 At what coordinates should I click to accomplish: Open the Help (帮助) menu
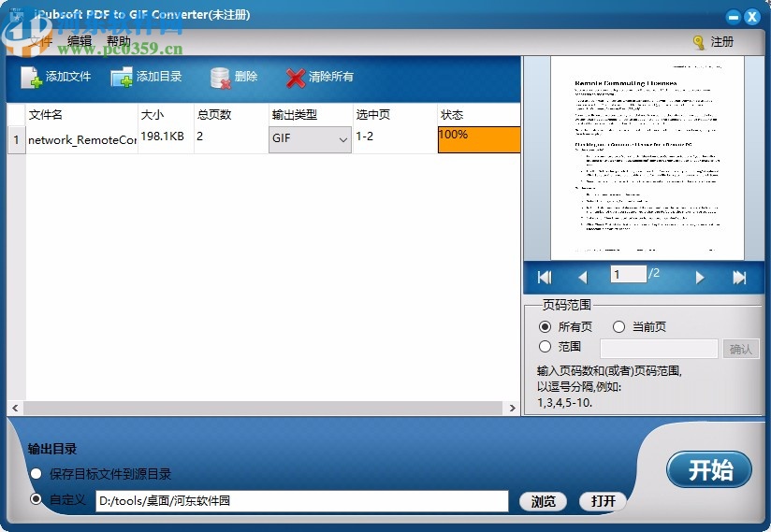click(x=119, y=41)
